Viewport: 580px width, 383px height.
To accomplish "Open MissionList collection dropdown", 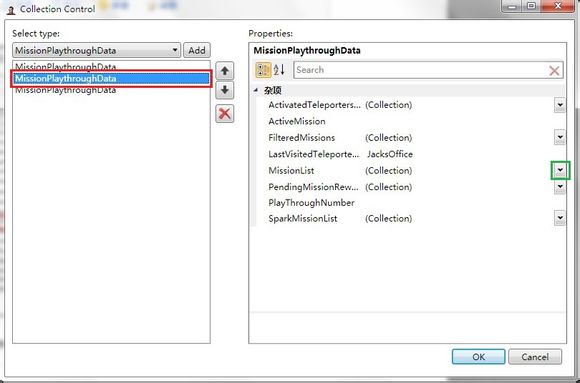I will (x=560, y=170).
